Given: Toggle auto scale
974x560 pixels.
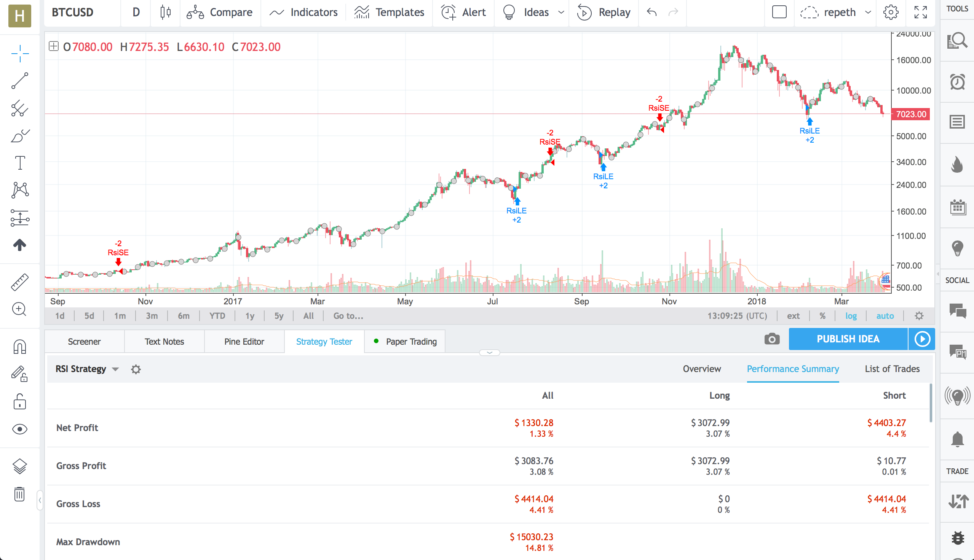Looking at the screenshot, I should (x=885, y=316).
